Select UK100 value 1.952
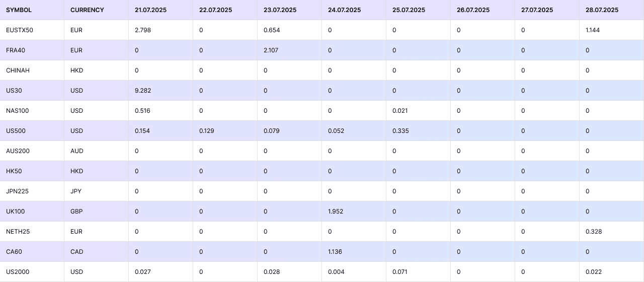 [354, 211]
